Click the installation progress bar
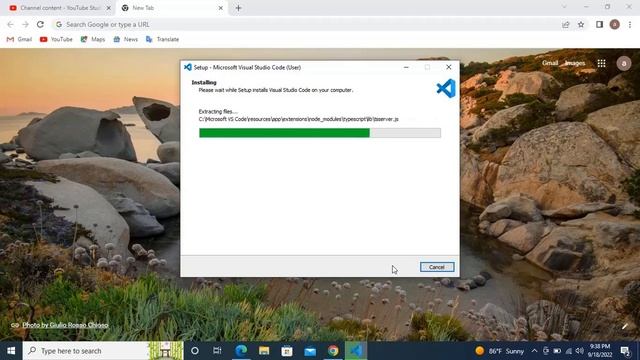 [320, 133]
